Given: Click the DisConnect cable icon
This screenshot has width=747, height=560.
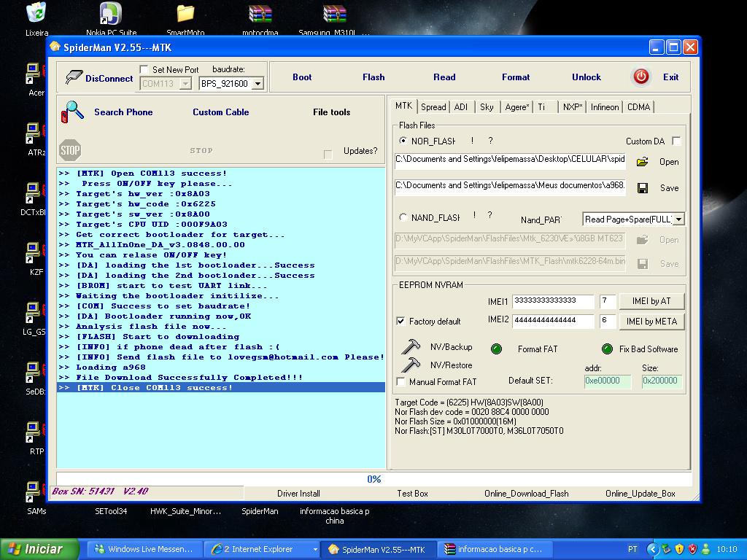Looking at the screenshot, I should pos(74,77).
